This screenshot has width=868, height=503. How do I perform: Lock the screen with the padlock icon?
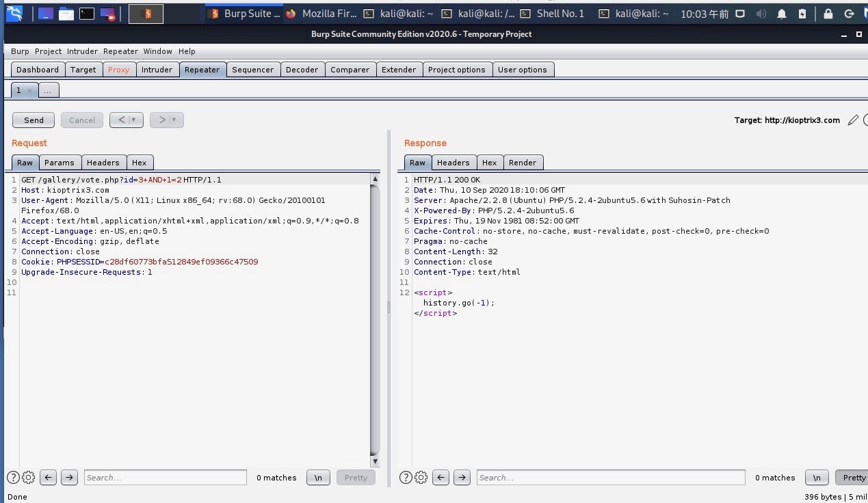[x=828, y=13]
